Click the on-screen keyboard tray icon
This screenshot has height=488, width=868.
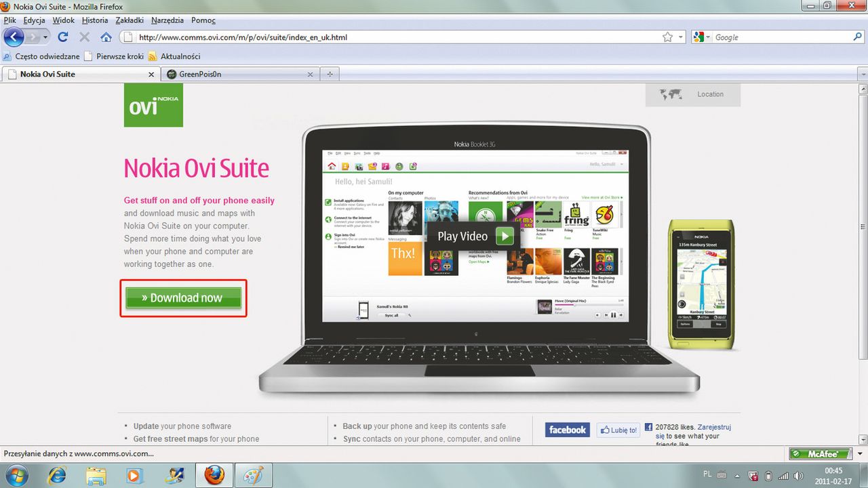pyautogui.click(x=723, y=474)
